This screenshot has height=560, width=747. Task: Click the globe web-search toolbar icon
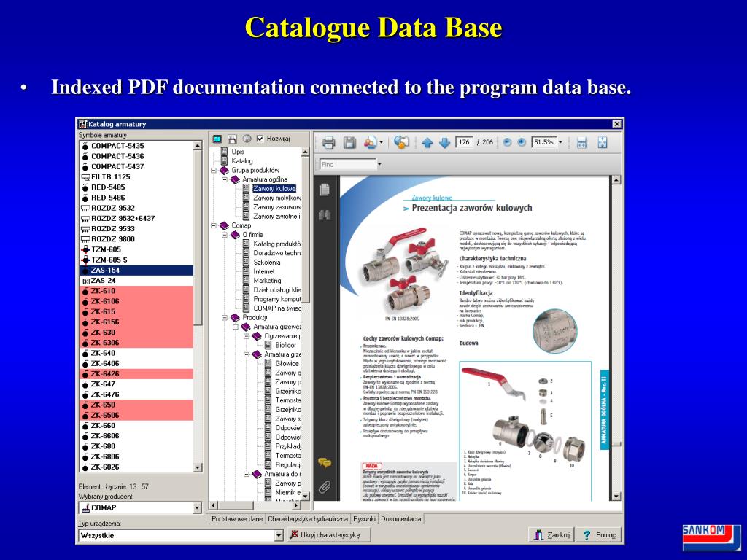pyautogui.click(x=402, y=142)
